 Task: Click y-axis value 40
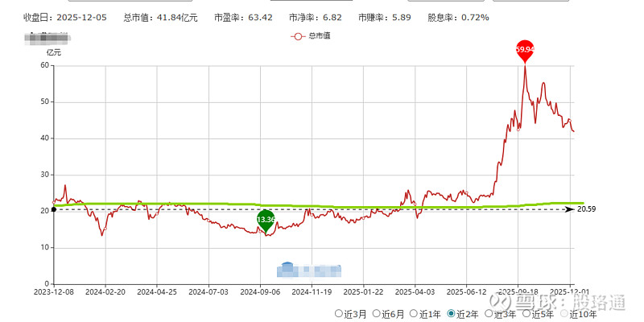pos(44,138)
